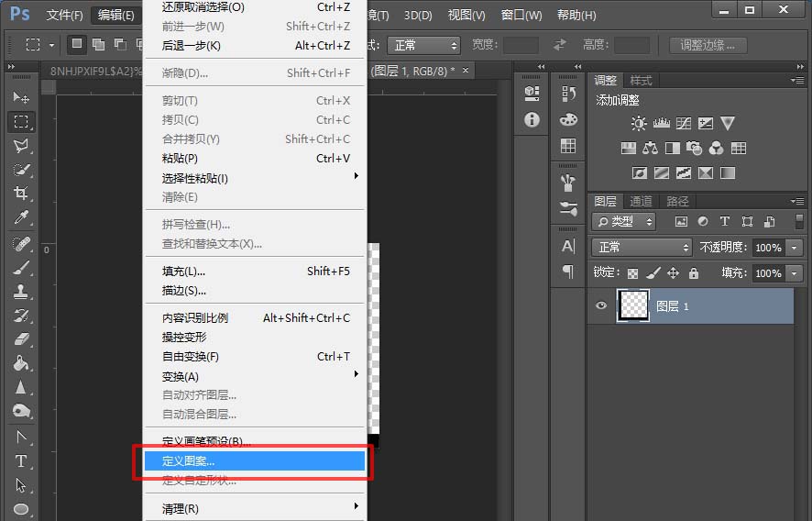Select the Quick Selection tool
812x521 pixels.
click(21, 170)
